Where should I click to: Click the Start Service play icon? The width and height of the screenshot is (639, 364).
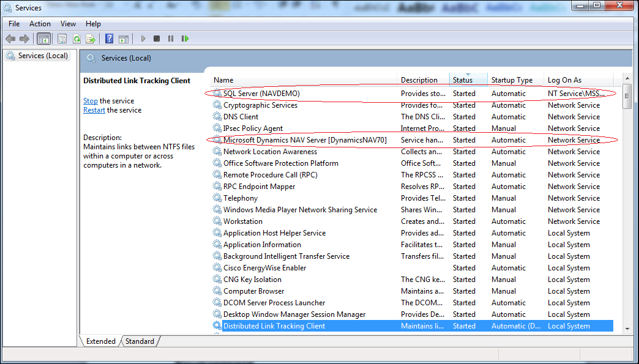click(143, 39)
